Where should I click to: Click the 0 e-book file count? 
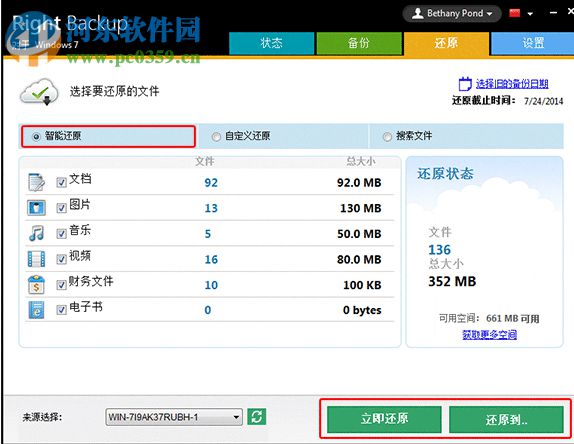click(x=208, y=310)
